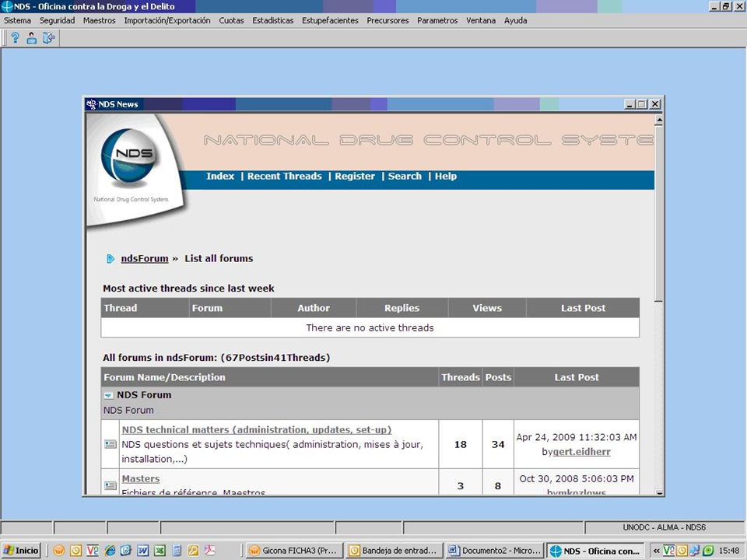Click the blue swirl icon in quick launch

(x=126, y=551)
